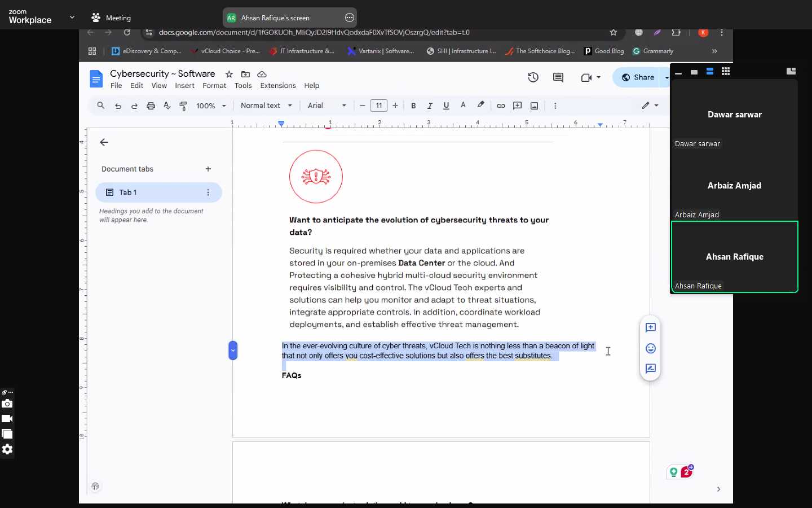Minimize Zoom video panel thumbnails
This screenshot has width=812, height=508.
pos(679,72)
